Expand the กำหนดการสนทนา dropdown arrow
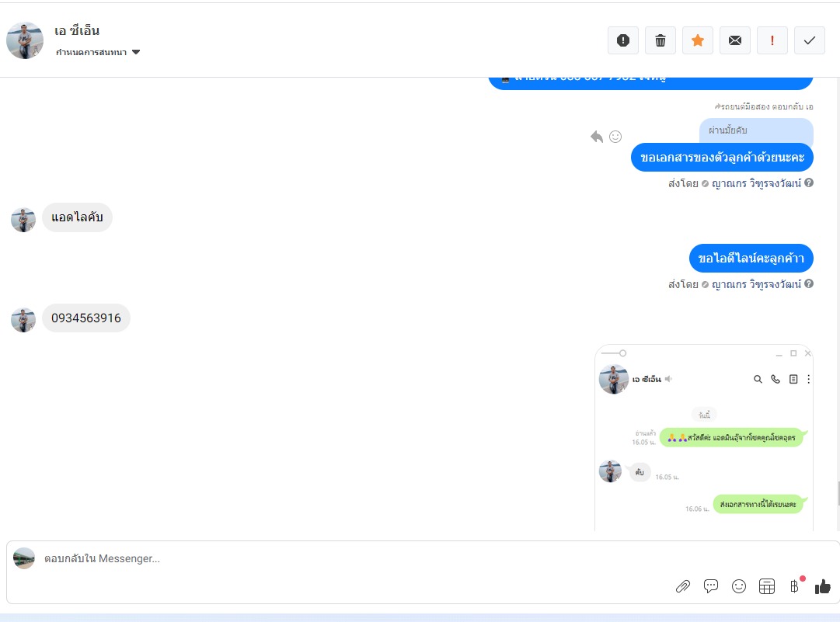The height and width of the screenshot is (622, 840). (136, 52)
